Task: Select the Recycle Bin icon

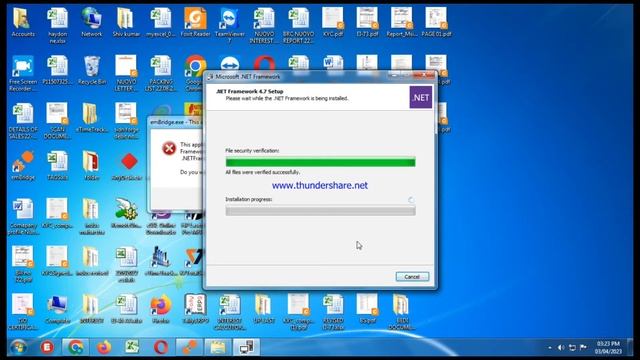Action: tap(92, 71)
